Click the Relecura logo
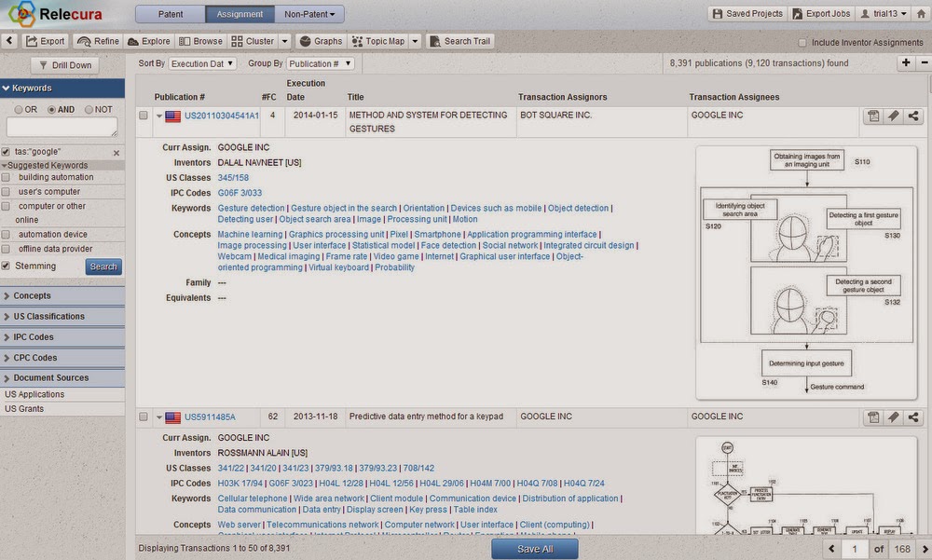932x560 pixels. pyautogui.click(x=55, y=14)
